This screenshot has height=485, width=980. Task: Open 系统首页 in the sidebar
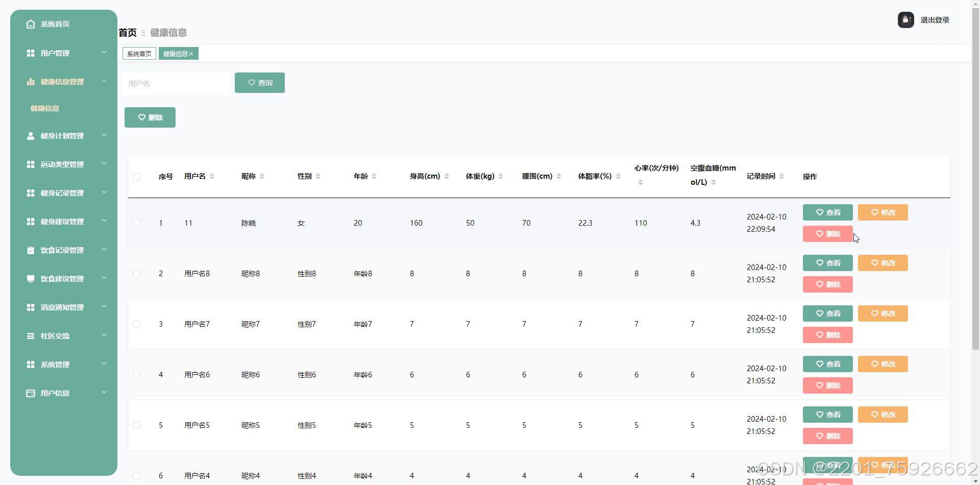(55, 24)
